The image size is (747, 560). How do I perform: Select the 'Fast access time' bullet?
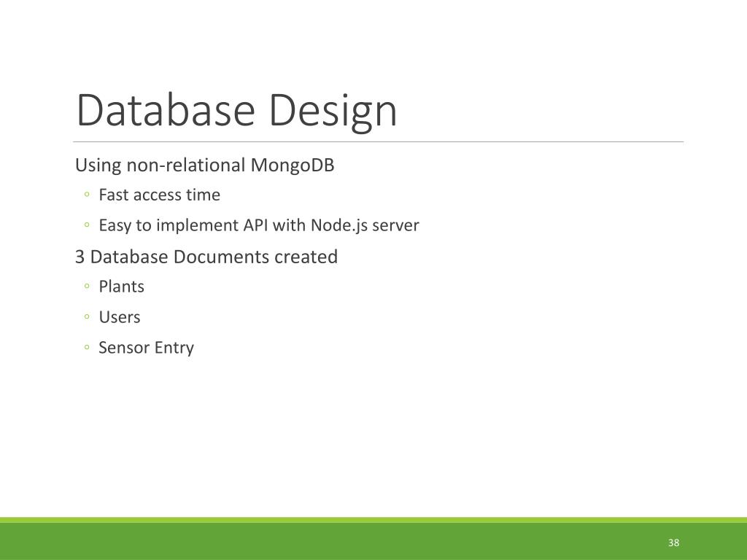pos(159,195)
